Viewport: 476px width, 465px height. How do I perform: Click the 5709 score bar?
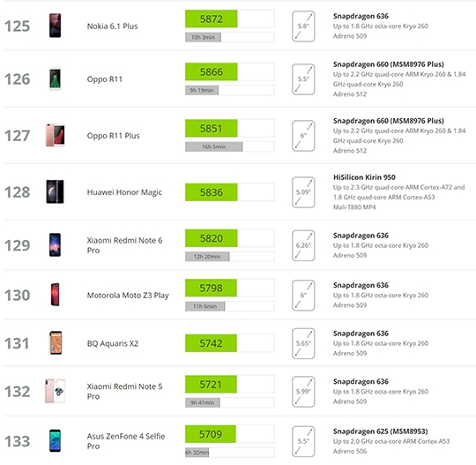pos(211,434)
